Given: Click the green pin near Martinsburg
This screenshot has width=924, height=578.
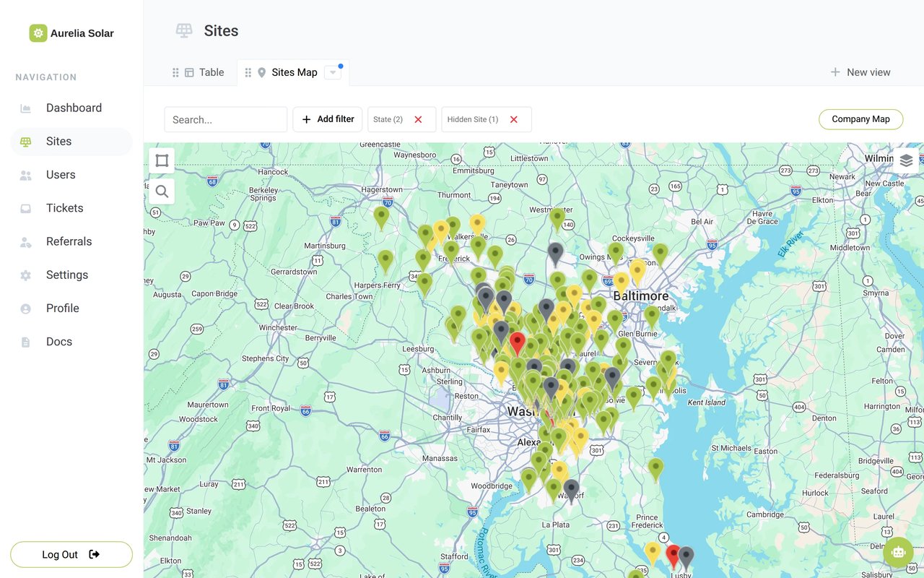Looking at the screenshot, I should click(381, 217).
